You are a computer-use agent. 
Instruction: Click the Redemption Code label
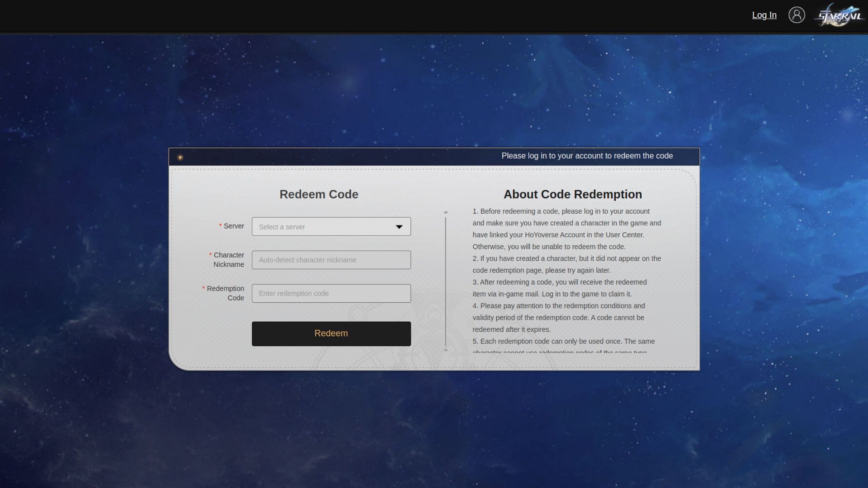click(225, 293)
